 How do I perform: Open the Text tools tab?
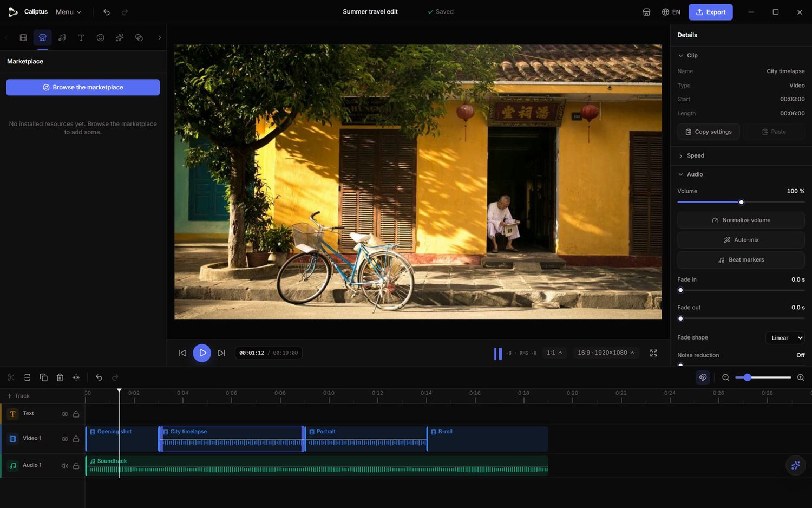[81, 37]
